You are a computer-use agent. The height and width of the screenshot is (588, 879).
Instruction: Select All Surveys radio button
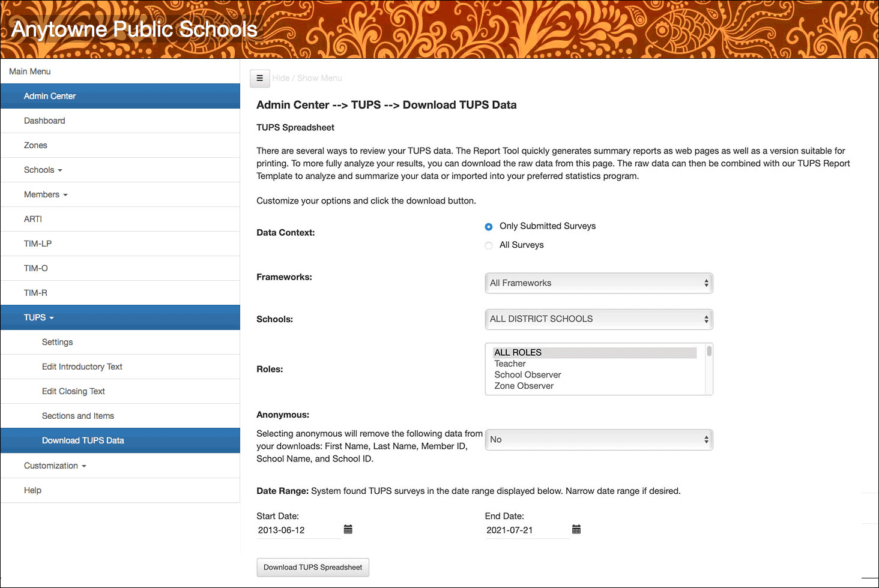(489, 245)
